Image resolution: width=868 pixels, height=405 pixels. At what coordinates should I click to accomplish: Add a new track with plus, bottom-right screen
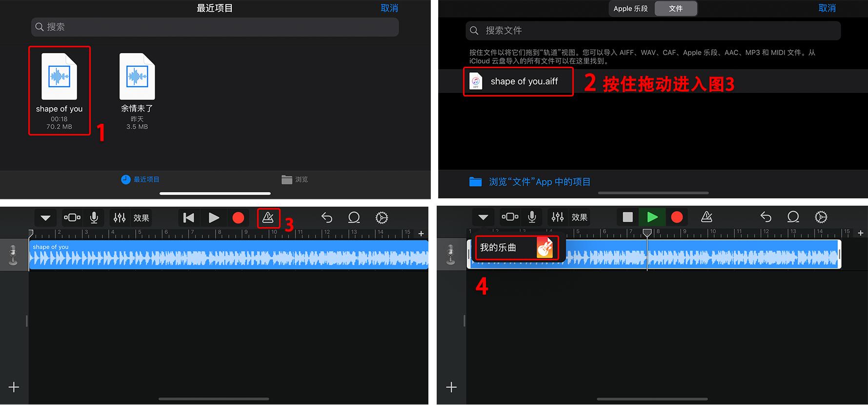(451, 387)
